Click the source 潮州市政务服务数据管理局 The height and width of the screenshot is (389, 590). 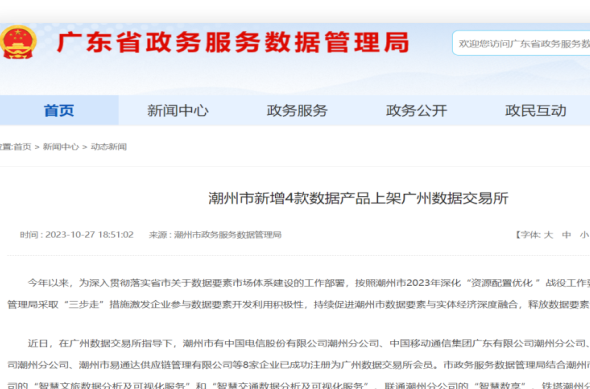[x=228, y=235]
